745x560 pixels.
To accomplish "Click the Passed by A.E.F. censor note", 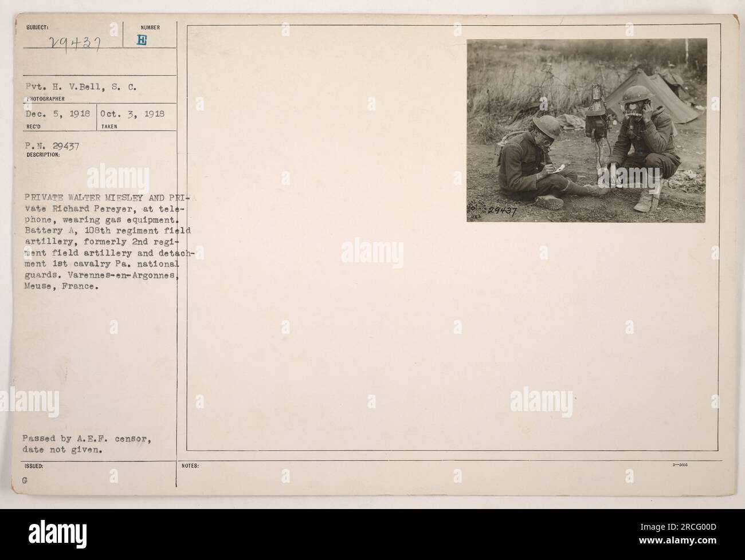I will [87, 440].
